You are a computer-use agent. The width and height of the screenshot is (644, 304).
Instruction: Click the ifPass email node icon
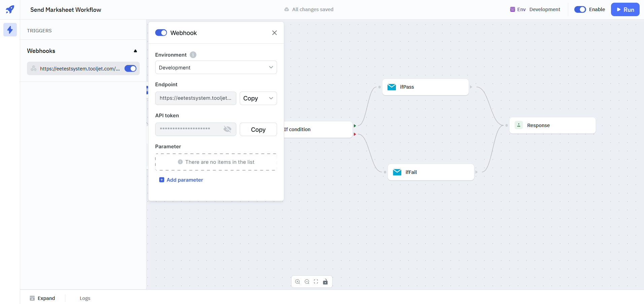[x=392, y=87]
